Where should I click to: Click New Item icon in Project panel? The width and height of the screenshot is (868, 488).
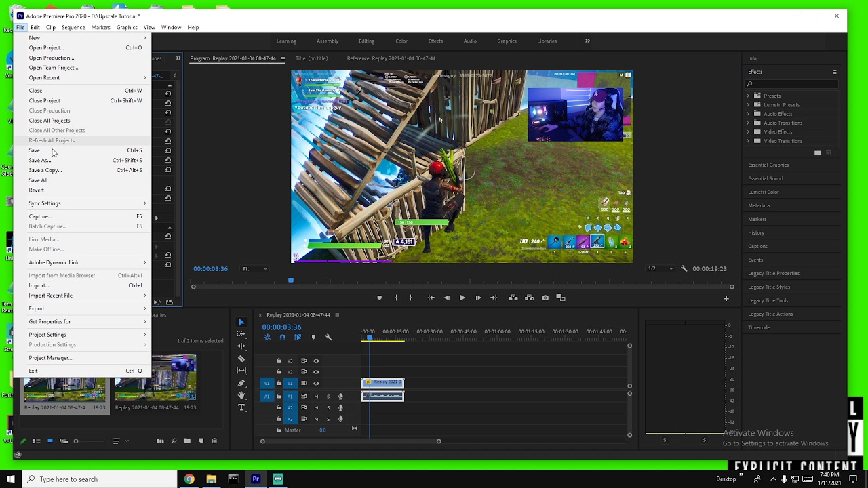201,441
